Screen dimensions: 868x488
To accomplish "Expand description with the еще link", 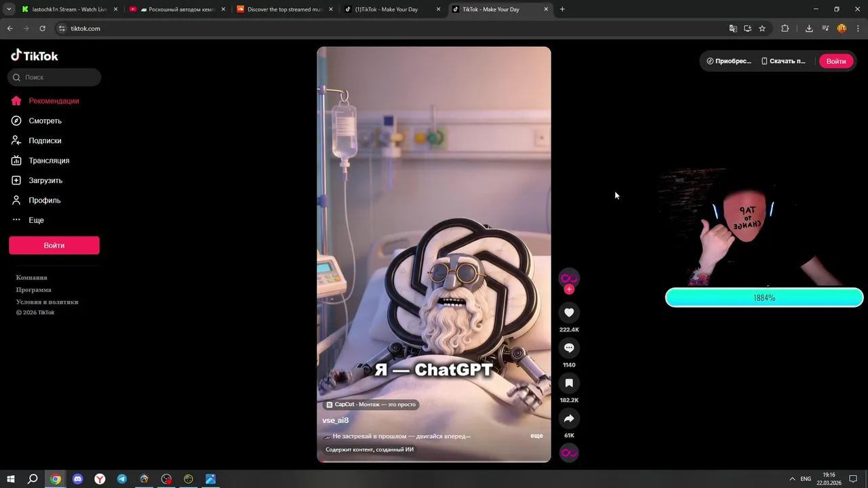I will 536,436.
